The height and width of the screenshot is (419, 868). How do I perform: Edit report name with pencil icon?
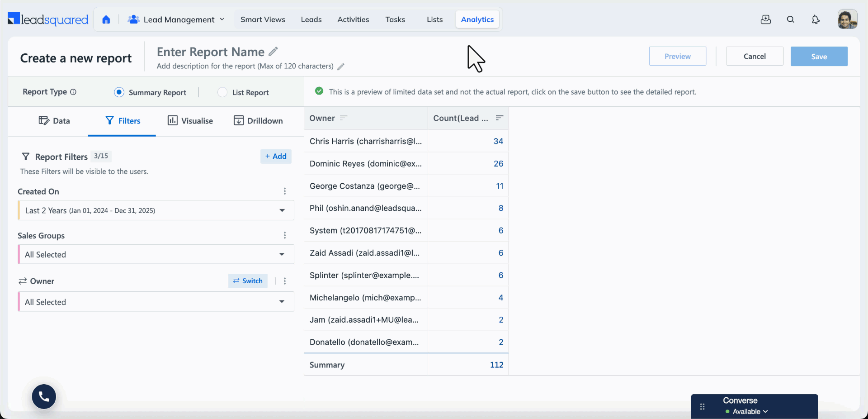click(x=274, y=51)
